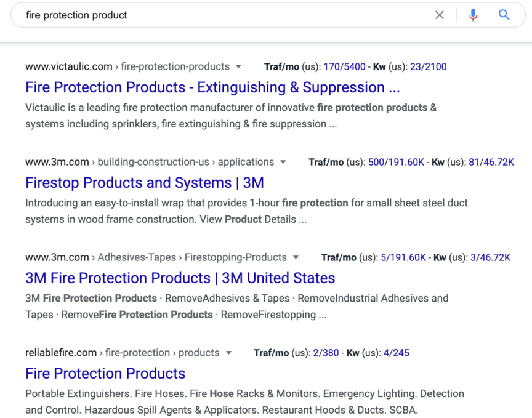
Task: Clear the search query with X icon
Action: [440, 15]
